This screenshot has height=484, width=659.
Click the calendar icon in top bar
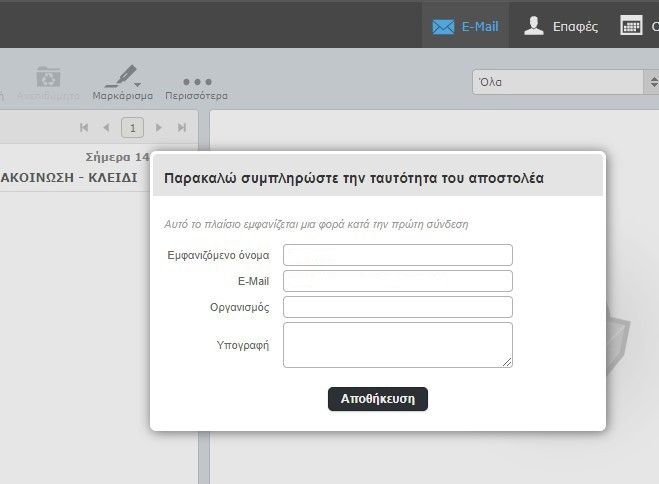click(x=632, y=26)
